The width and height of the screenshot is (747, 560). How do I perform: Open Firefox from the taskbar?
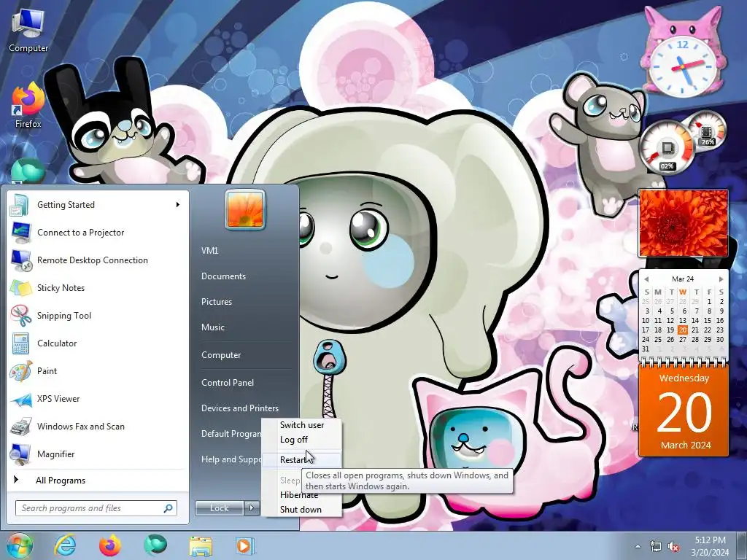pos(110,545)
